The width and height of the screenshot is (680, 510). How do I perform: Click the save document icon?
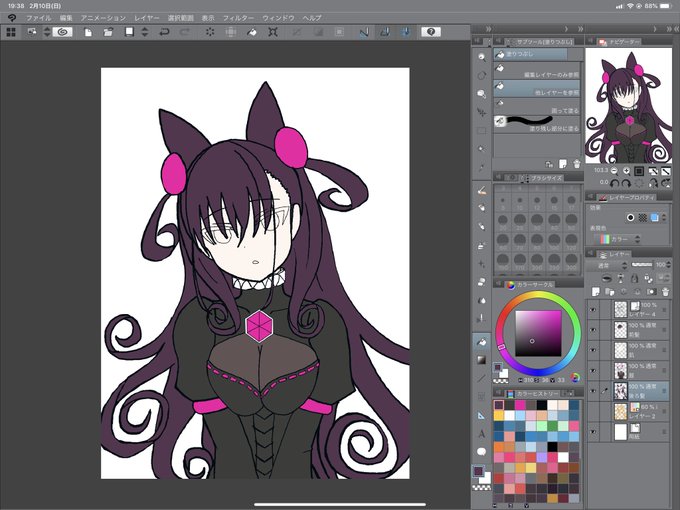coord(129,32)
